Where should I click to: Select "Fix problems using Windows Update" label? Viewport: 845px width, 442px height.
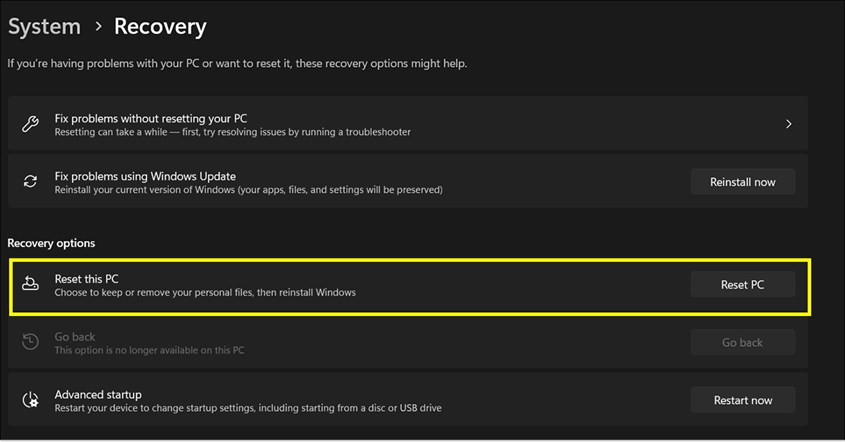(x=145, y=176)
